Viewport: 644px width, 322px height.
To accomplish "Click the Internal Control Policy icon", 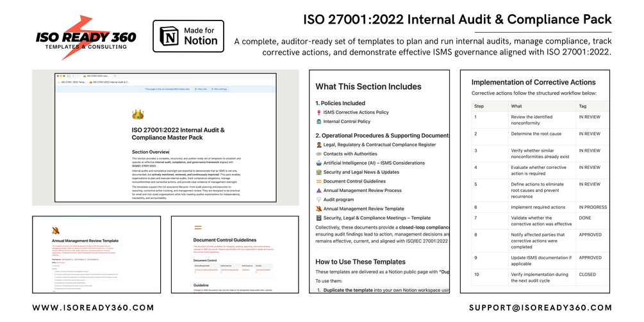I will tap(318, 122).
